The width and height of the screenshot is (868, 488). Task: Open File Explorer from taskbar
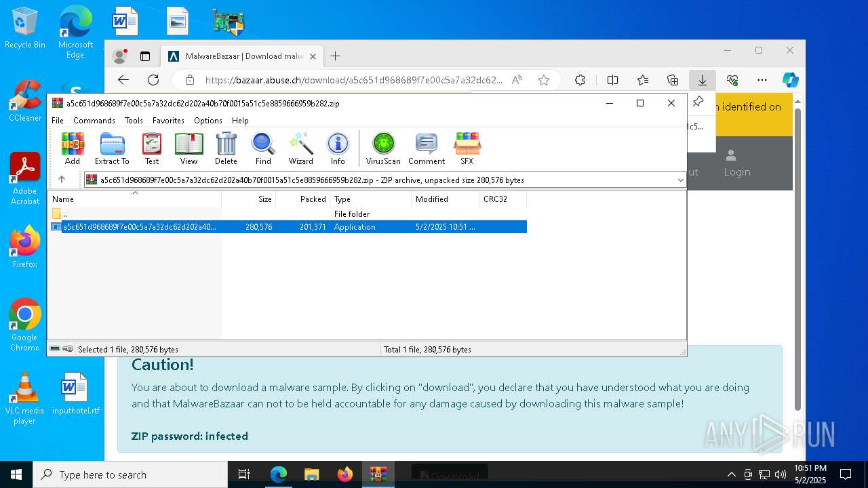click(311, 474)
